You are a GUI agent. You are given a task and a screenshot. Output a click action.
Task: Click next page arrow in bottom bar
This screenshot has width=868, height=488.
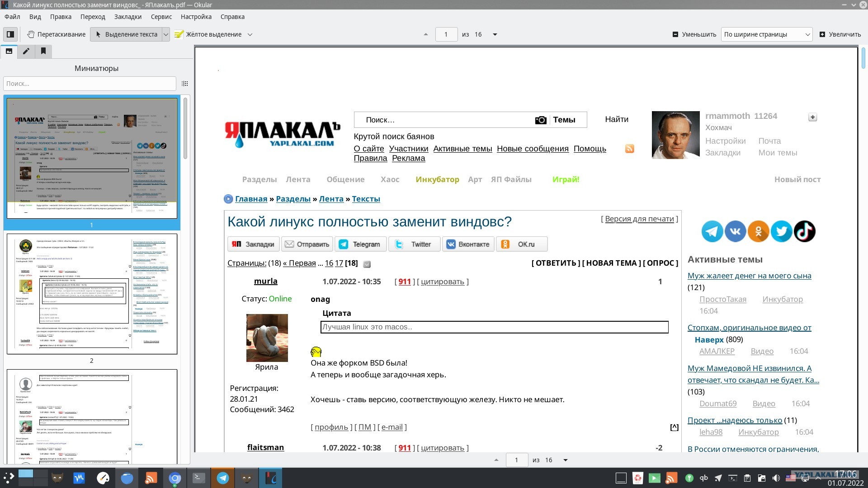pos(566,460)
